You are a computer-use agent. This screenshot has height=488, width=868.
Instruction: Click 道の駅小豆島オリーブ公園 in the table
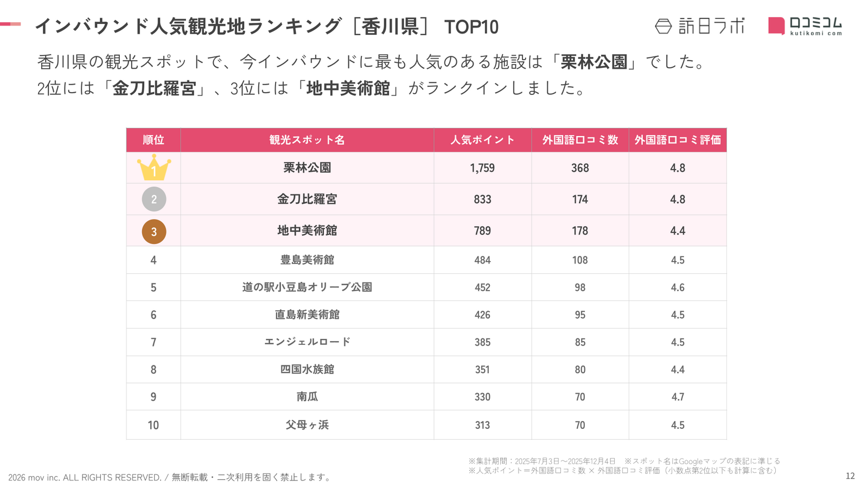[307, 287]
